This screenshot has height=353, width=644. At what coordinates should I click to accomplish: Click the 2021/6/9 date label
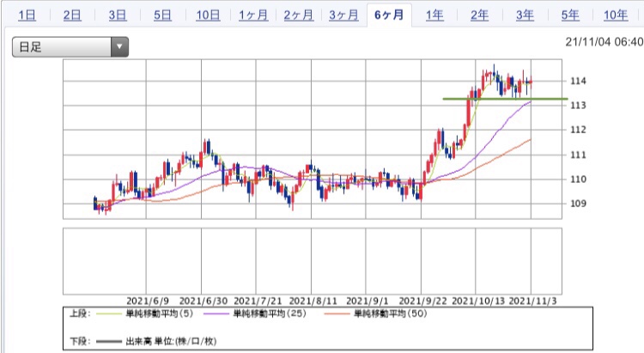(x=148, y=301)
